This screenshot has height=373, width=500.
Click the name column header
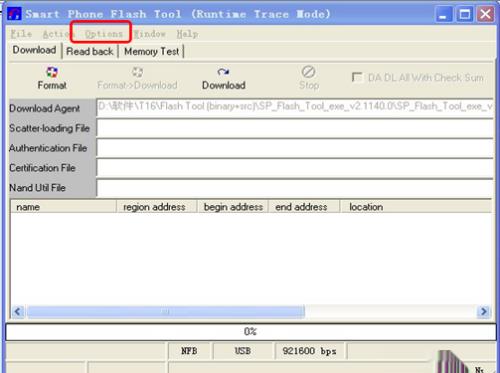click(x=63, y=207)
